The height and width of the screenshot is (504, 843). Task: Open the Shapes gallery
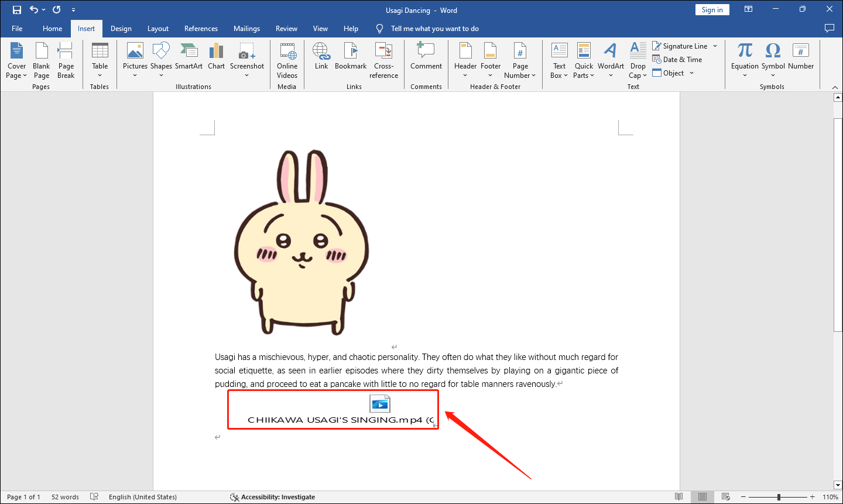coord(161,60)
